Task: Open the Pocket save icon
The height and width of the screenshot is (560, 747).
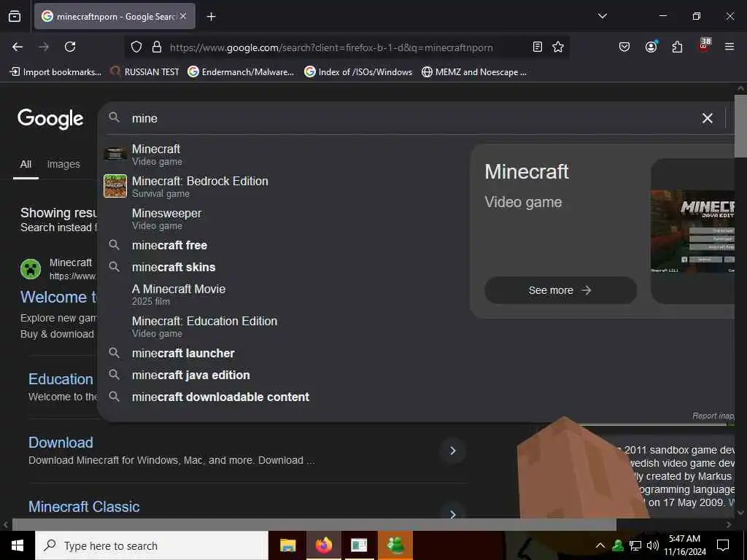Action: pos(624,47)
